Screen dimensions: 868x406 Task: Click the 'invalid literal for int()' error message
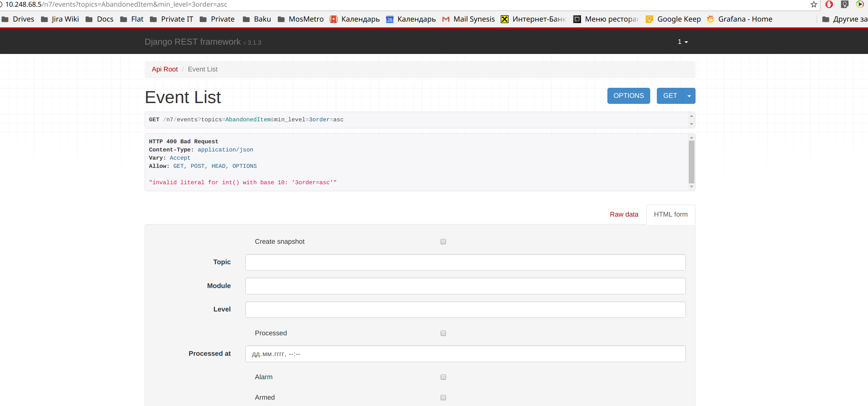pyautogui.click(x=243, y=182)
